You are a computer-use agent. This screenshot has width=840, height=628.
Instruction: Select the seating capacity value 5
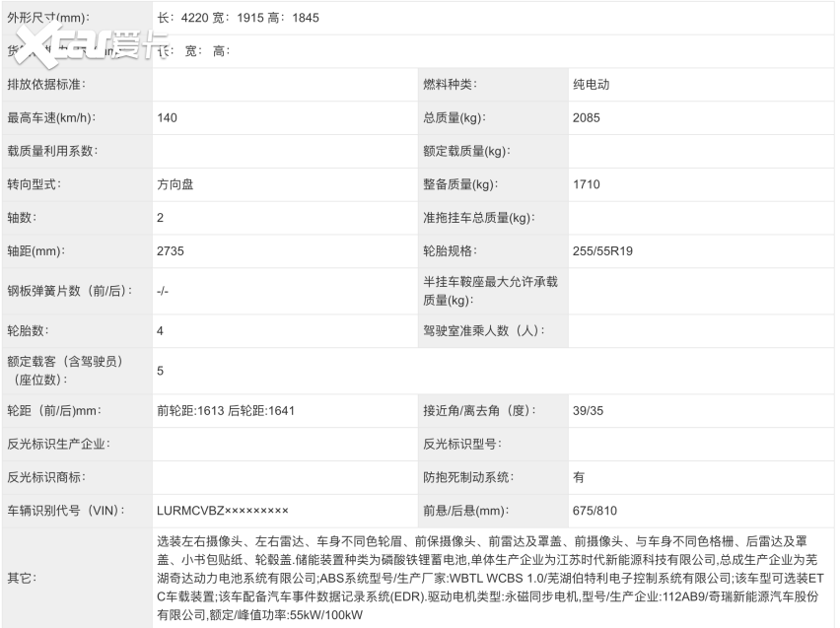160,371
